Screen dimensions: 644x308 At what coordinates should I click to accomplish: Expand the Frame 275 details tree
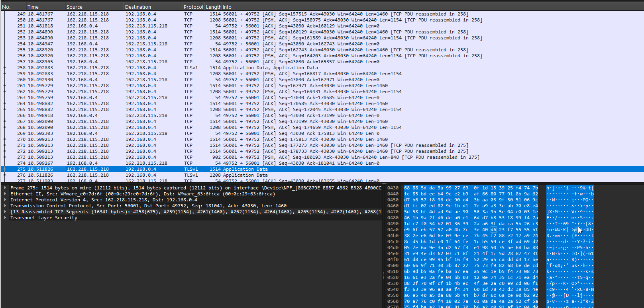point(5,188)
